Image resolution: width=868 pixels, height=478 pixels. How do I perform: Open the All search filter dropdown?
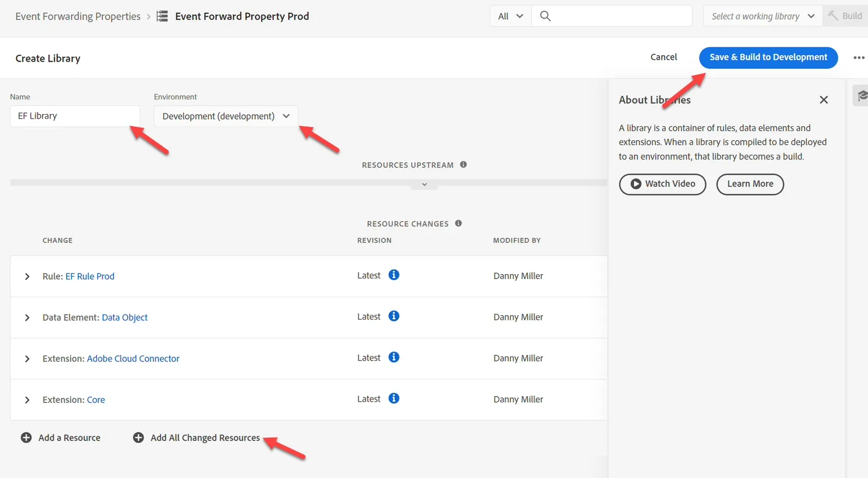click(510, 16)
